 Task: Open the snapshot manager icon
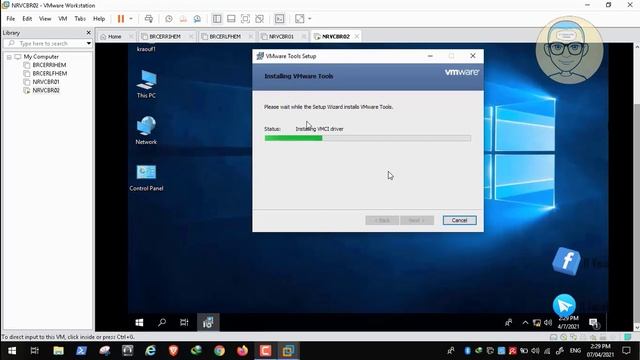point(197,19)
